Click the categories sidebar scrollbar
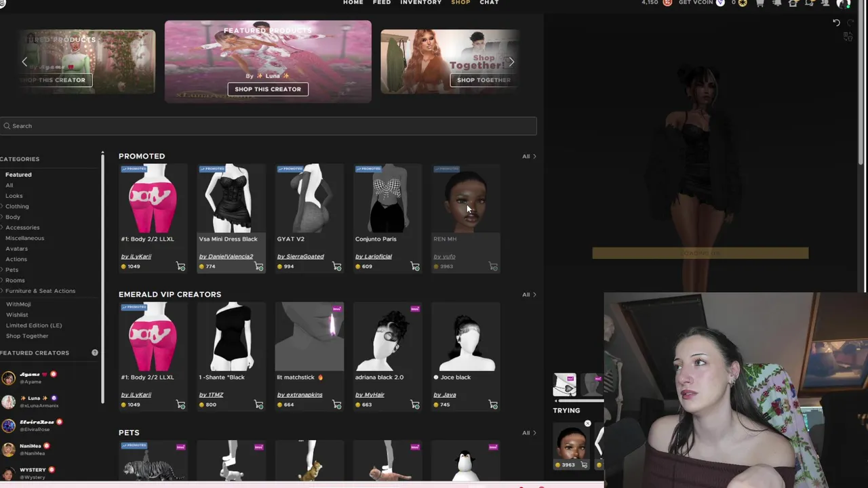Screen dimensions: 868x488 [102, 278]
